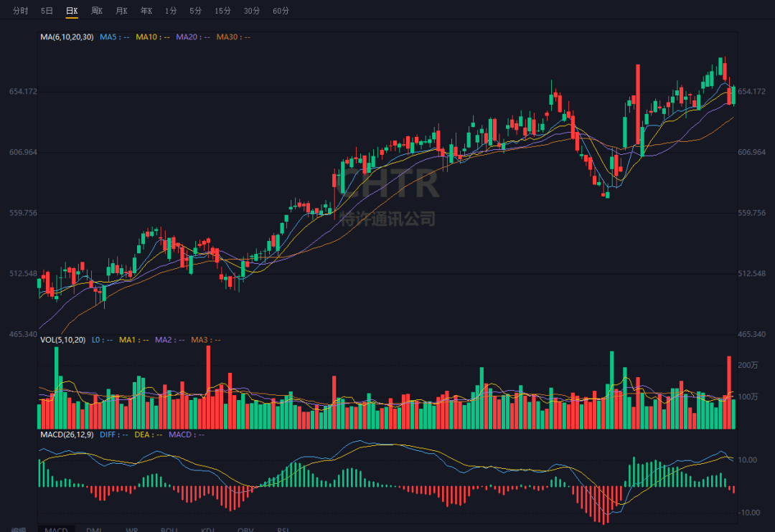Click the VOL(5,10,20) volume indicator label
This screenshot has width=775, height=532.
click(62, 340)
